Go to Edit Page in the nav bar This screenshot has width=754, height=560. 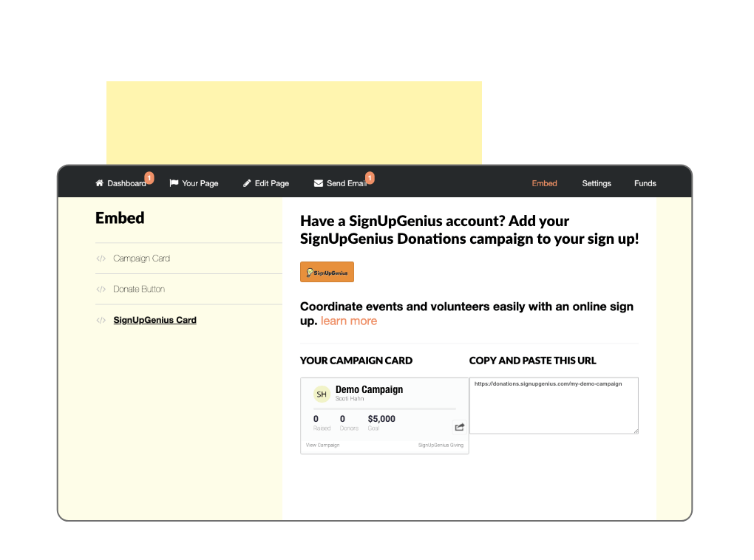tap(266, 183)
